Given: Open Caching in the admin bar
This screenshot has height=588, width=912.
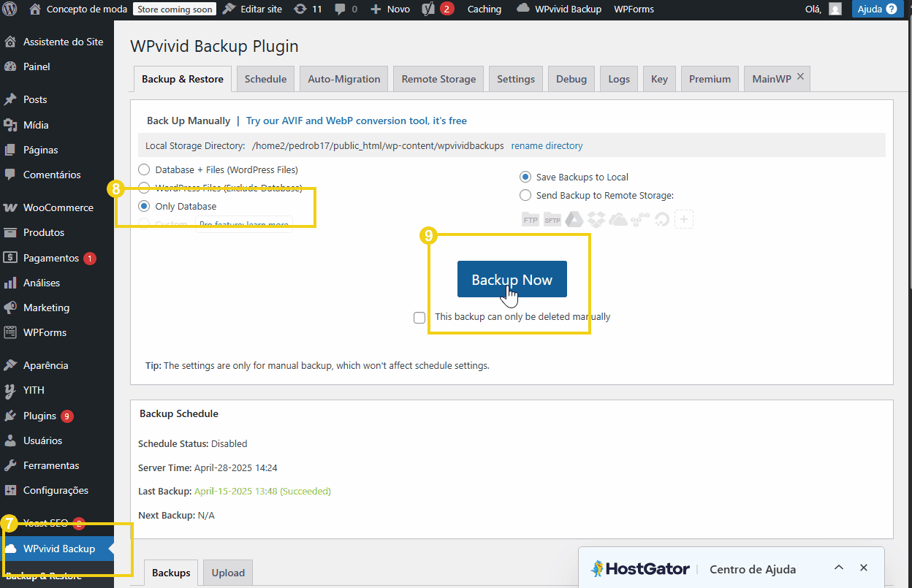Looking at the screenshot, I should pos(484,9).
